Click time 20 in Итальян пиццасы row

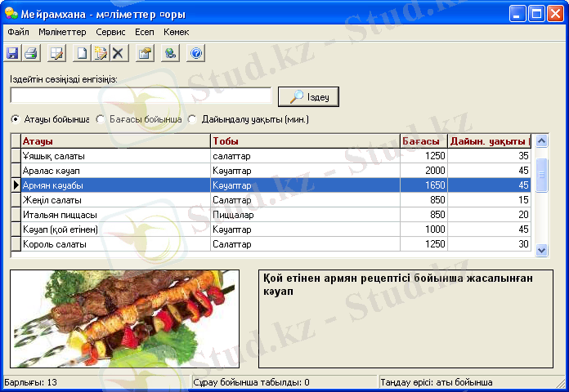pyautogui.click(x=490, y=215)
